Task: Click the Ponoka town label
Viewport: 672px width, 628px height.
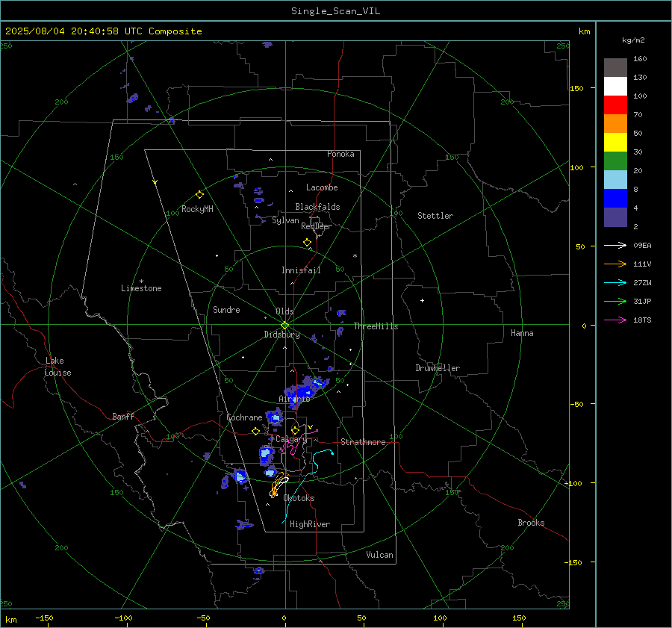Action: [340, 154]
